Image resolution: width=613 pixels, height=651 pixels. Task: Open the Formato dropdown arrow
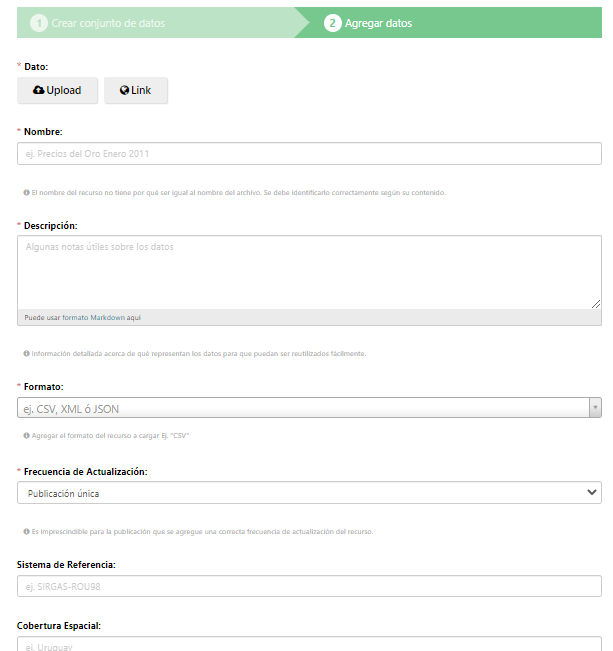(595, 408)
